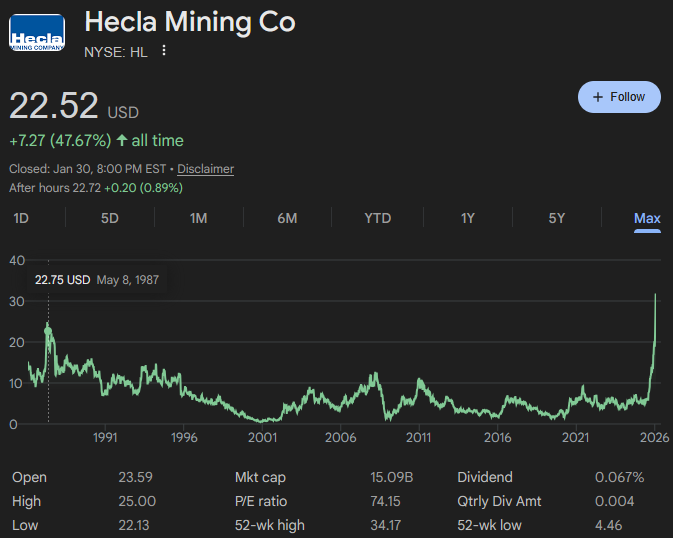
Task: Click the NYSE: HL ticker label
Action: [x=116, y=52]
